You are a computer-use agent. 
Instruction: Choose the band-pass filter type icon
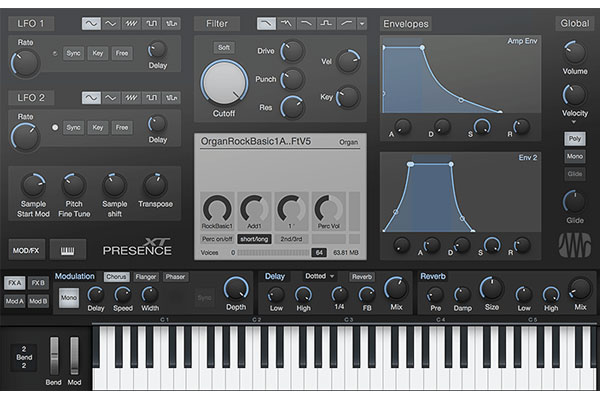[x=326, y=24]
